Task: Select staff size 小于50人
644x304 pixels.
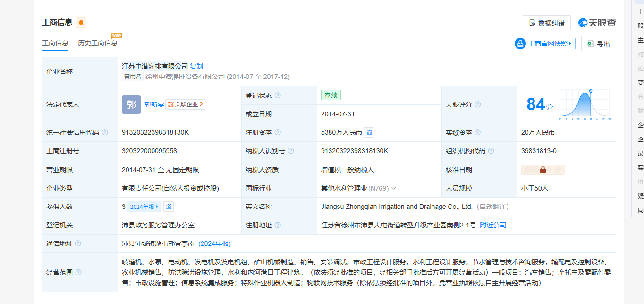Action: click(x=535, y=188)
